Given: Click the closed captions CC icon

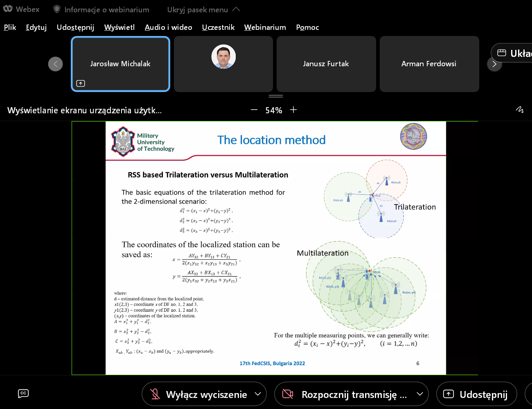Looking at the screenshot, I should pos(23,393).
